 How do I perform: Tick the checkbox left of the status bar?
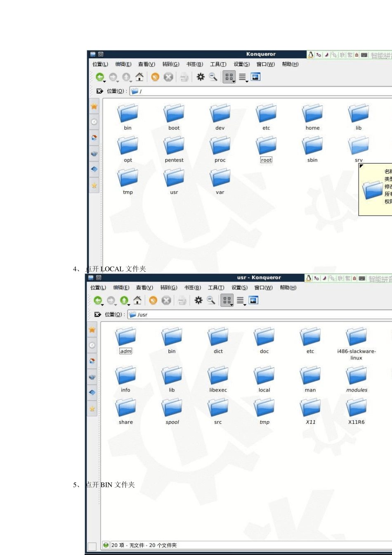[92, 546]
